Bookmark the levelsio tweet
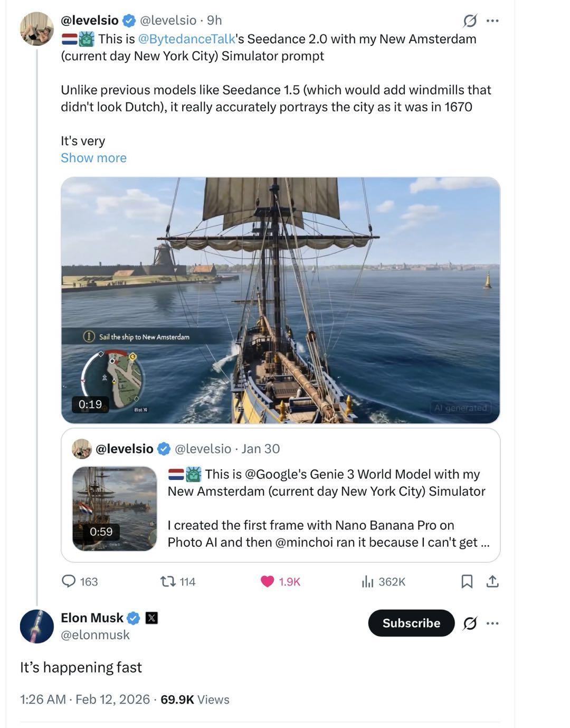Viewport: 570px width, 728px height. pyautogui.click(x=467, y=581)
